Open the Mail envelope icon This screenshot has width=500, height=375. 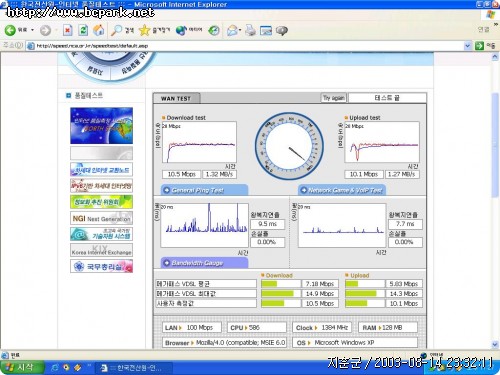[x=232, y=30]
